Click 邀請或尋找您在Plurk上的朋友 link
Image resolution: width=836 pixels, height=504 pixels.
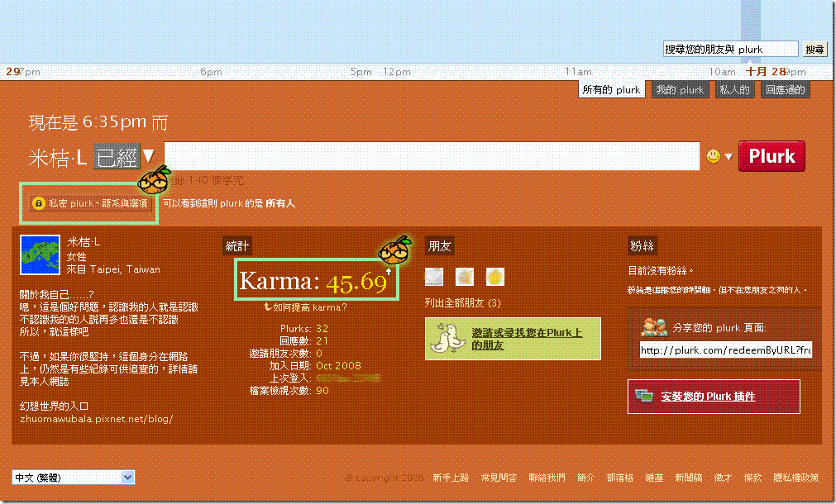526,339
